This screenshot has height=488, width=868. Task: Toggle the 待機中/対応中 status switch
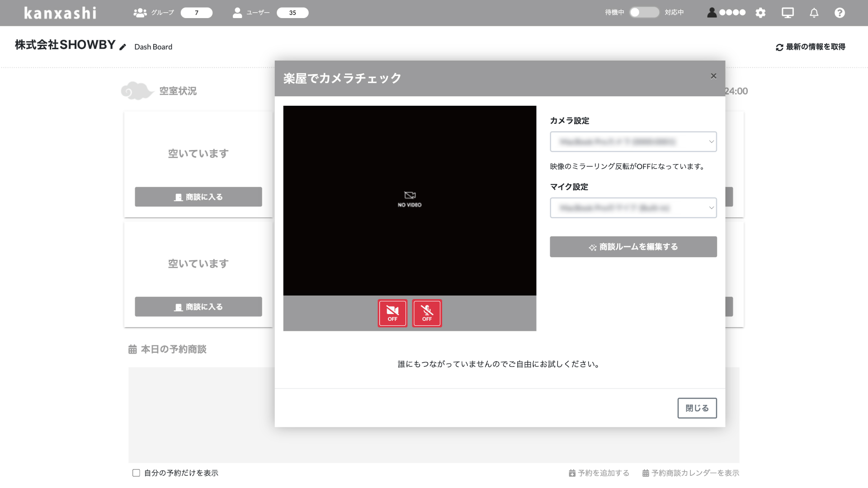pyautogui.click(x=644, y=12)
